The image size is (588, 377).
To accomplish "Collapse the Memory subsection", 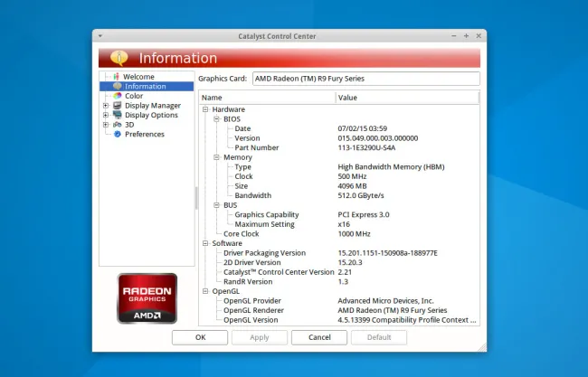I will (216, 157).
